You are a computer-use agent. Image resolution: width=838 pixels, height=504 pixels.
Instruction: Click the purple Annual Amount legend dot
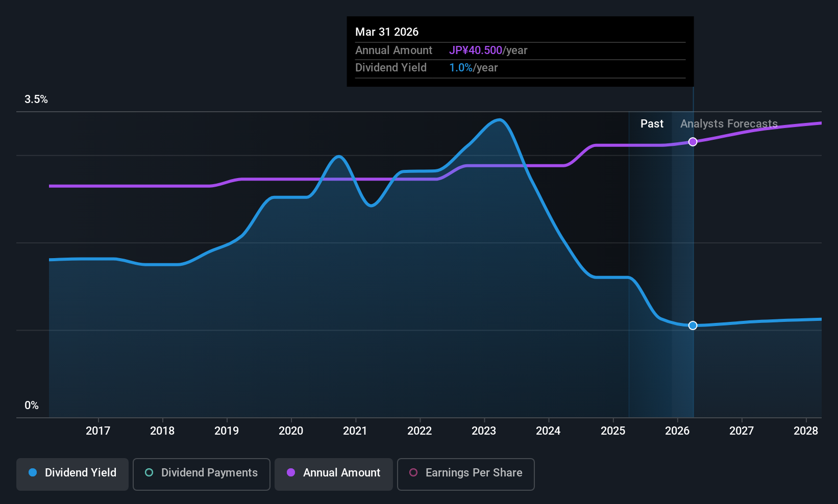(291, 473)
